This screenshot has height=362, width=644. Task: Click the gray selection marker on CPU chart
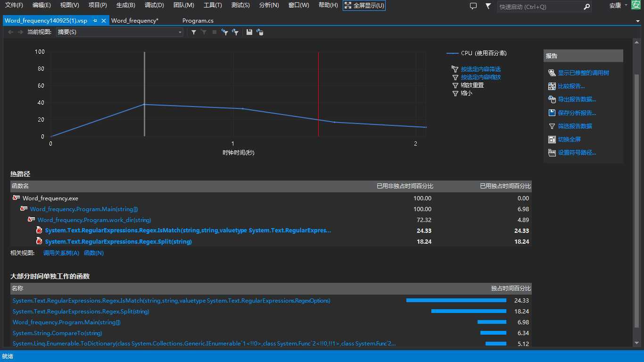144,94
